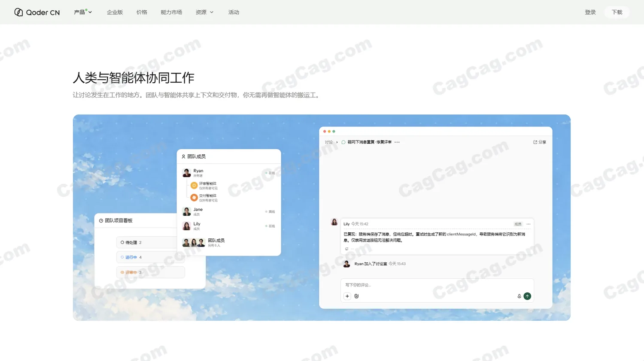Viewport: 644px width, 361px height.
Task: Click the 团队成员 panel header icon
Action: pos(183,156)
